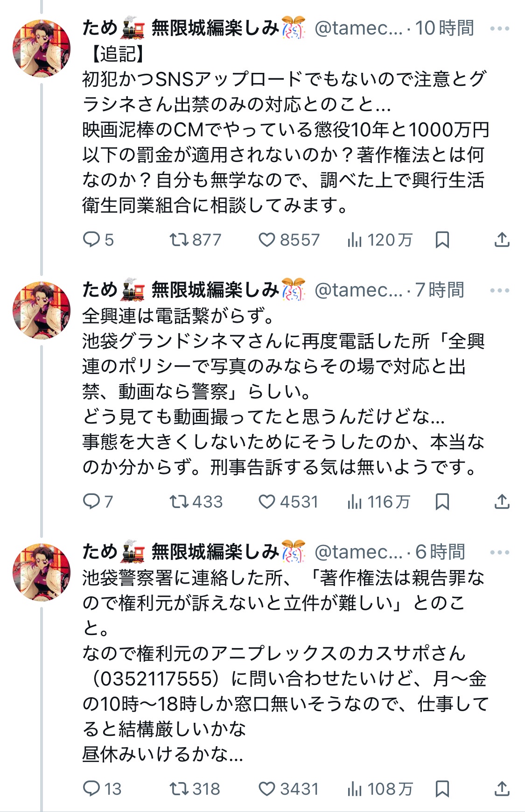Repost the tweet with 433 reposts
Image resolution: width=525 pixels, height=812 pixels.
click(179, 502)
